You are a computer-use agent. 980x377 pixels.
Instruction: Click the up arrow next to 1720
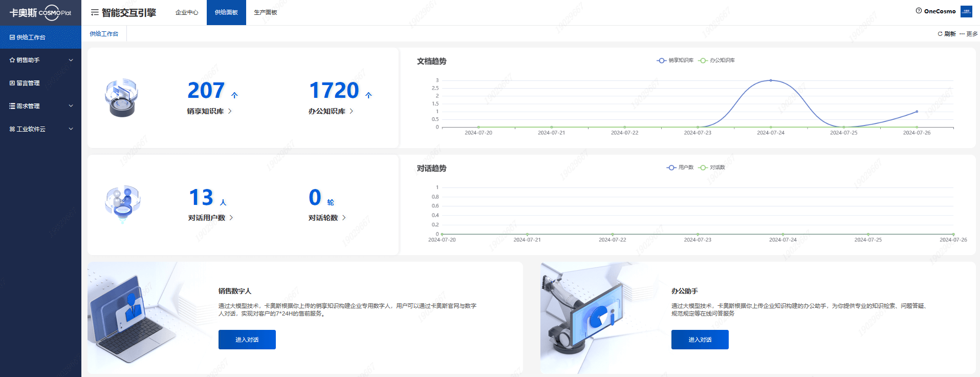click(368, 95)
